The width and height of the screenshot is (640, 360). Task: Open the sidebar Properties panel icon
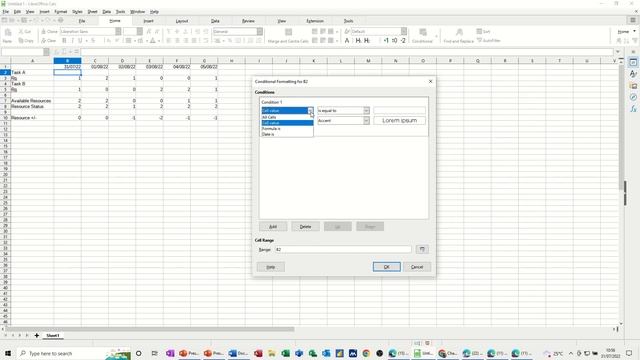point(633,62)
